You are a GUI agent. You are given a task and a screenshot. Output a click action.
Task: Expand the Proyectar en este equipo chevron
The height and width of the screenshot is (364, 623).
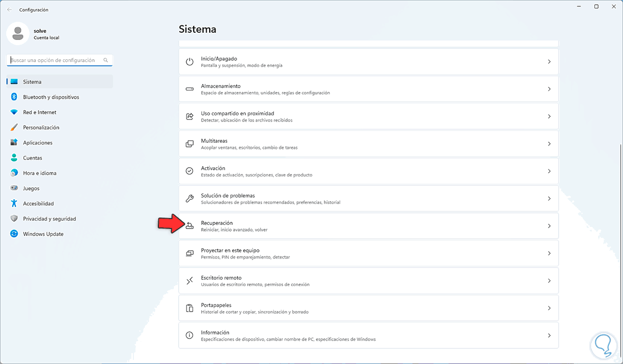tap(549, 253)
